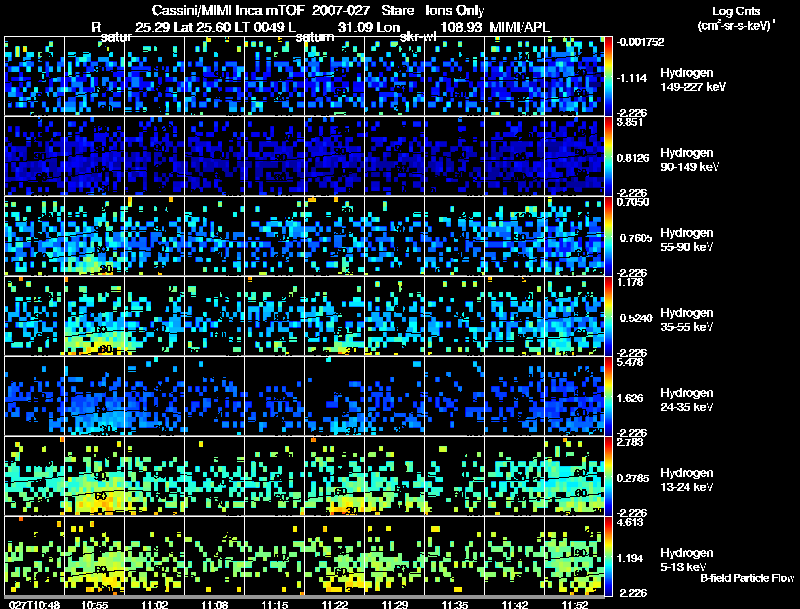This screenshot has height=609, width=800.
Task: Click the 11:42 time axis label
Action: pos(515,604)
